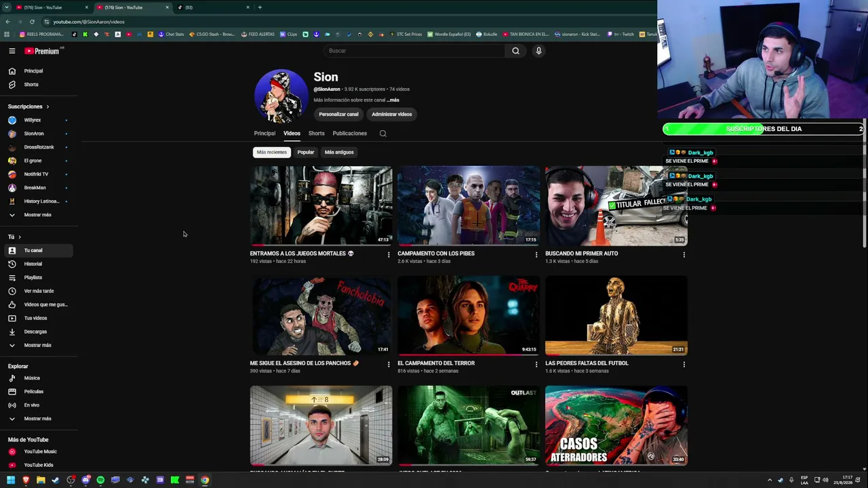
Task: Click Personalizar canal button
Action: point(338,115)
